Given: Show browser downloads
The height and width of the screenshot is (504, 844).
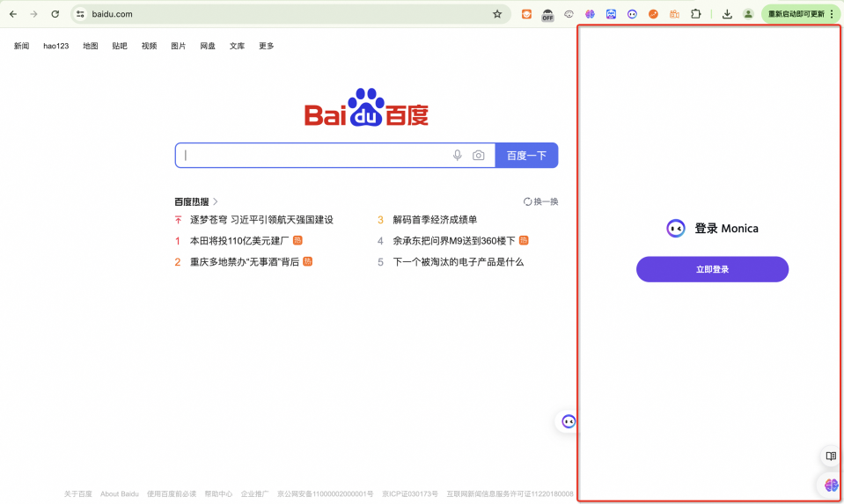Looking at the screenshot, I should coord(727,14).
